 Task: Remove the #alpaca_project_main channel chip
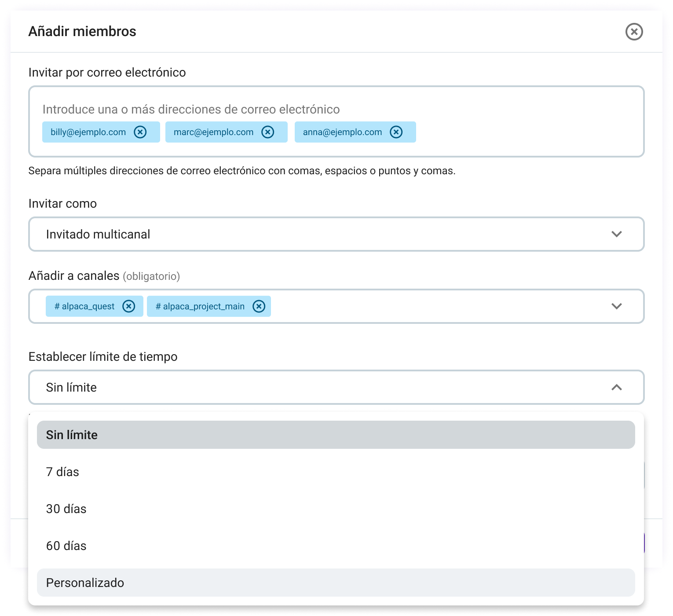(259, 306)
